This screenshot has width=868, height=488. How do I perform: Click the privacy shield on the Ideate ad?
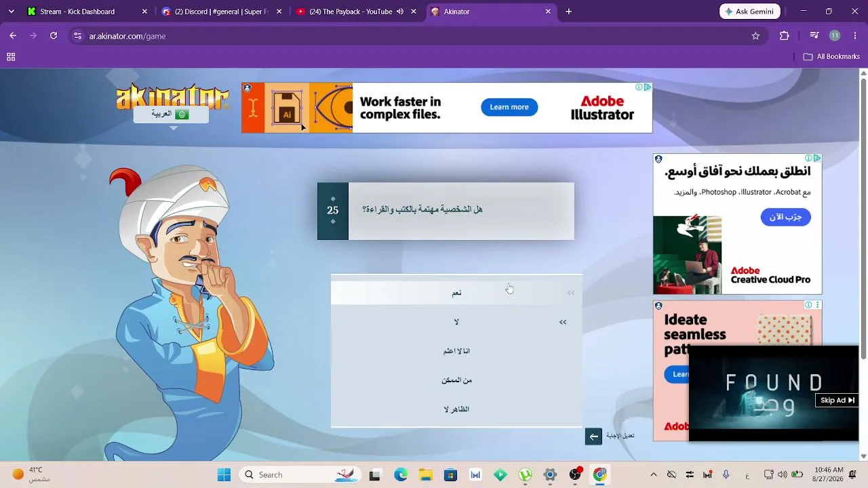click(658, 306)
